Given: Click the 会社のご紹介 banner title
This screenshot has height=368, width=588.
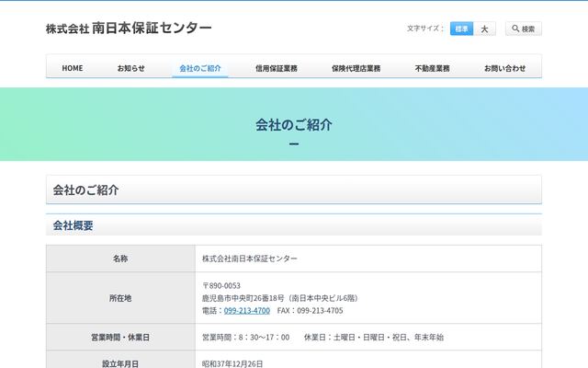Looking at the screenshot, I should pos(294,125).
